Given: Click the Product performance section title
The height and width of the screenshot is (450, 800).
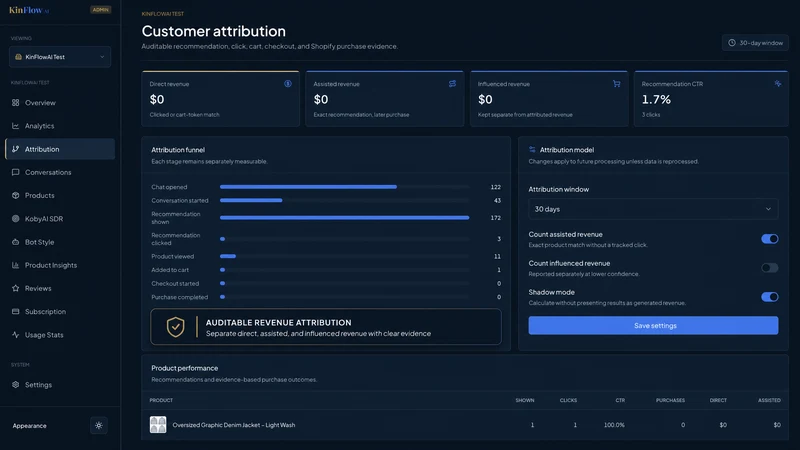Looking at the screenshot, I should coord(185,368).
